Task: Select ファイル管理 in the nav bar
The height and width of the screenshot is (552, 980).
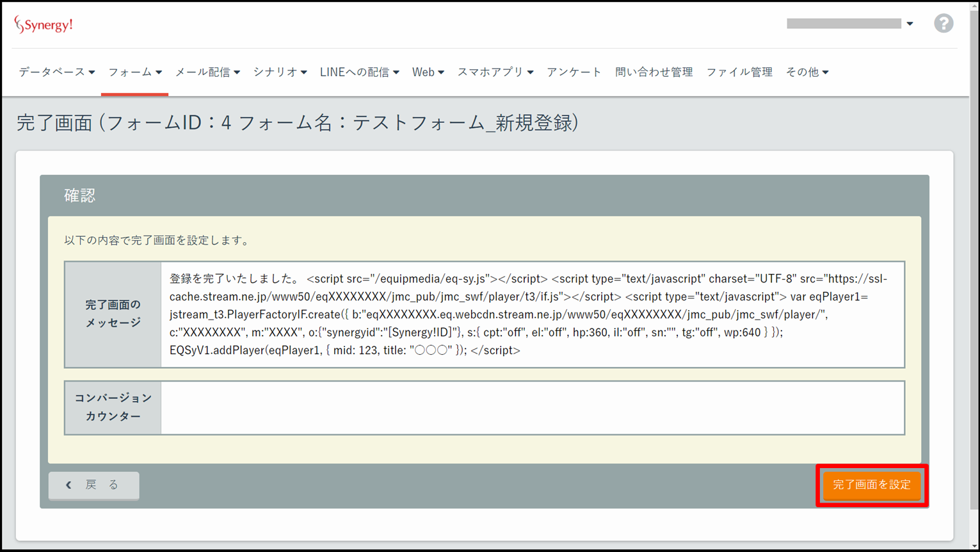Action: [x=739, y=72]
